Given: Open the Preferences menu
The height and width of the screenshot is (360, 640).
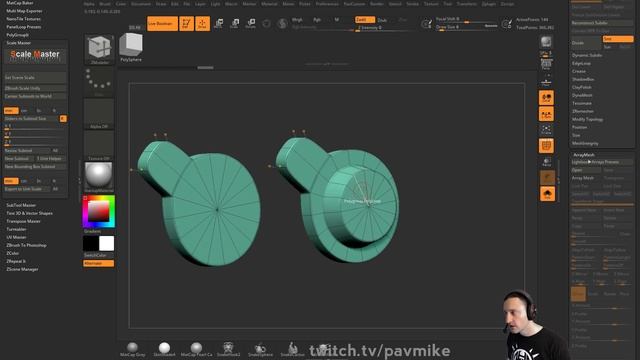Looking at the screenshot, I should [x=327, y=4].
